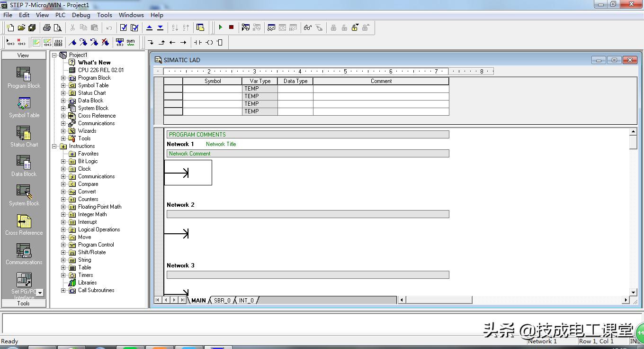The image size is (644, 349).
Task: Click the Network 1 Network Title field
Action: pyautogui.click(x=221, y=144)
